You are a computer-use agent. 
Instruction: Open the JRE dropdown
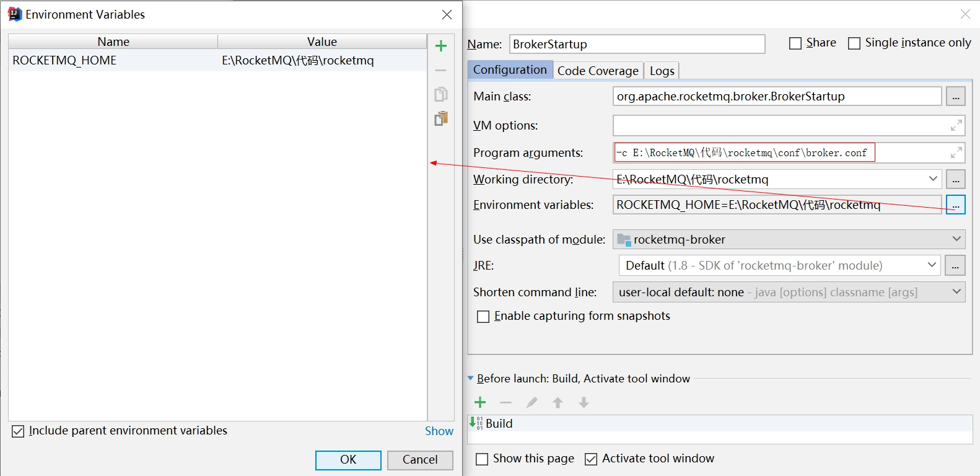point(932,265)
